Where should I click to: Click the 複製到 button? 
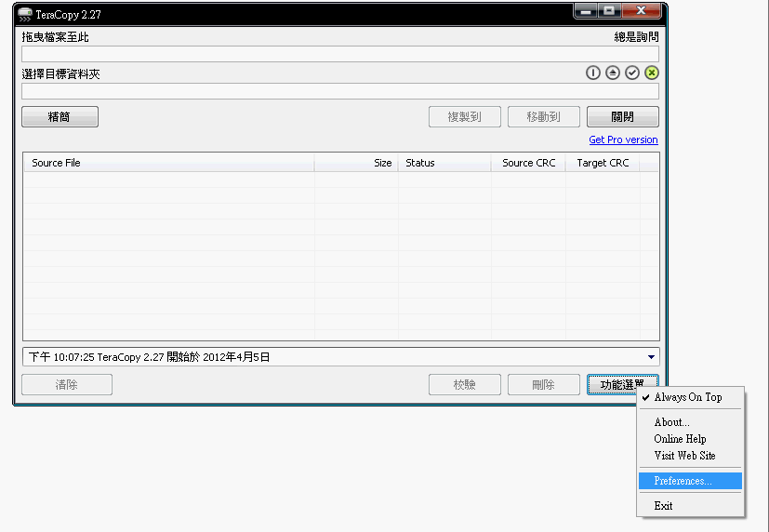point(464,116)
